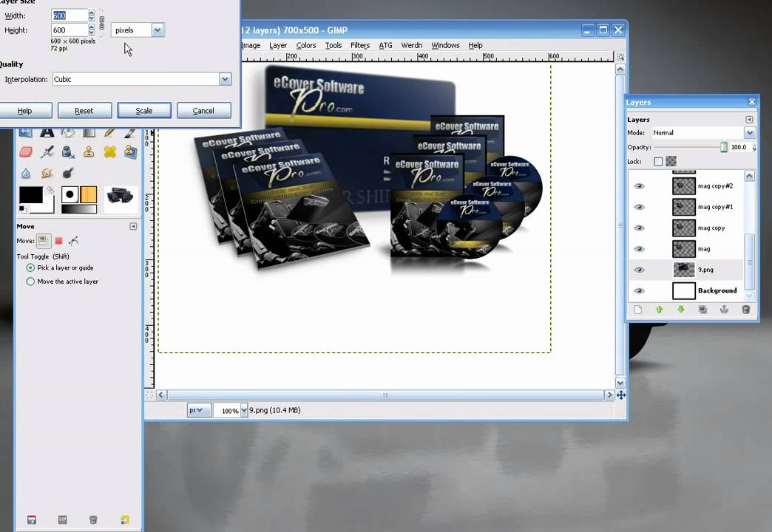Open the 100% zoom dropdown
This screenshot has width=772, height=532.
point(244,410)
